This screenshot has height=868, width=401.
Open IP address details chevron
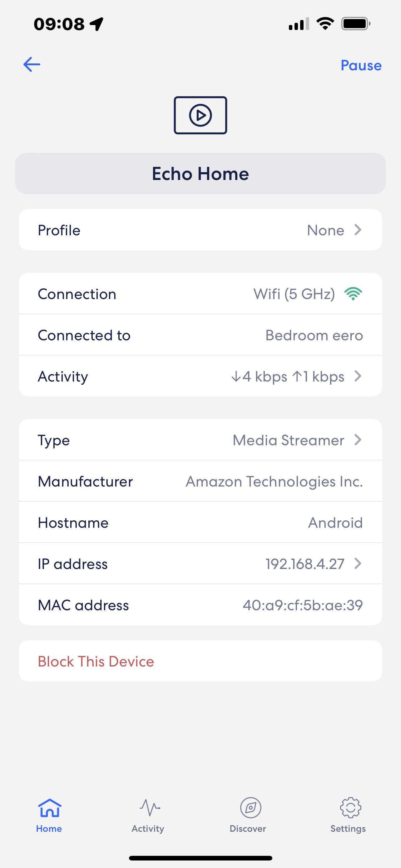[358, 563]
